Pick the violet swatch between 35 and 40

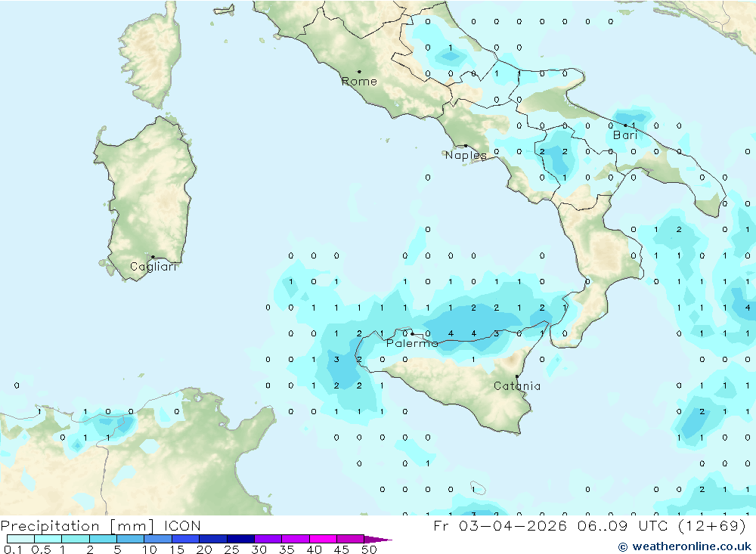[x=296, y=539]
